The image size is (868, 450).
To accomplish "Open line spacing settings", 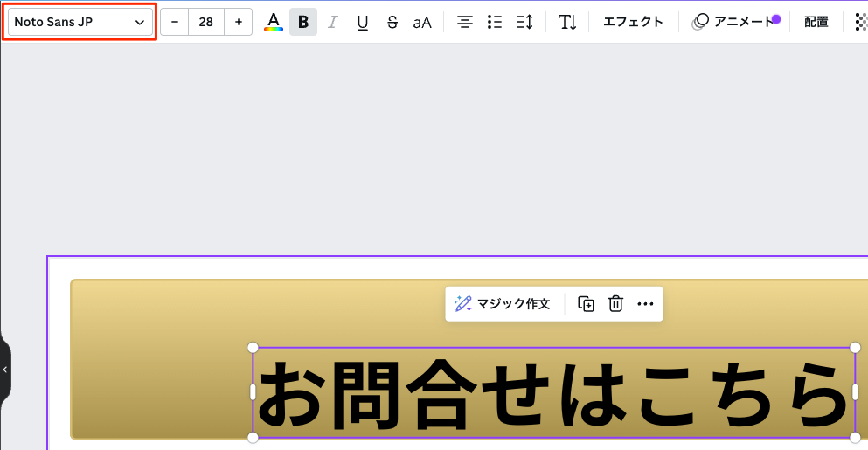I will 524,22.
